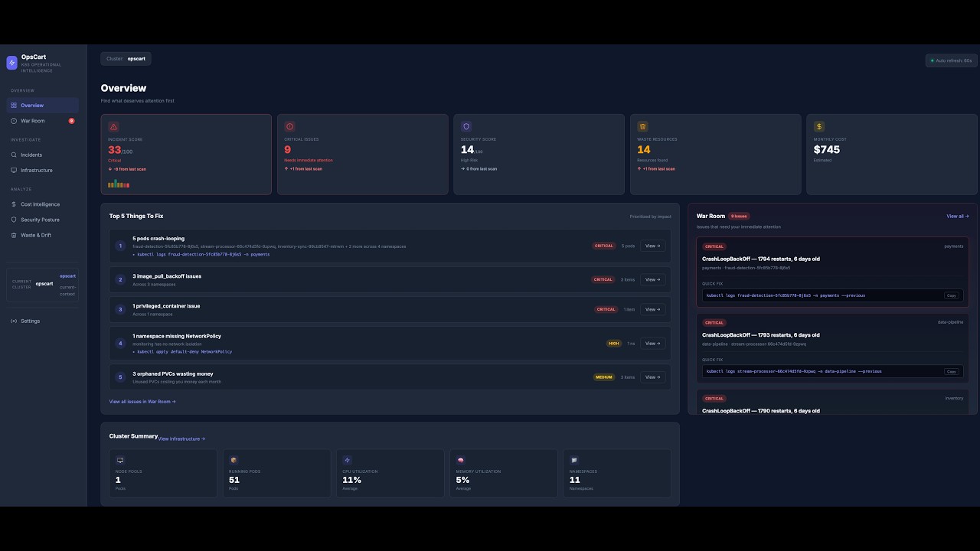The image size is (980, 551).
Task: Click View for orphaned PVCs wasting money
Action: (x=652, y=377)
